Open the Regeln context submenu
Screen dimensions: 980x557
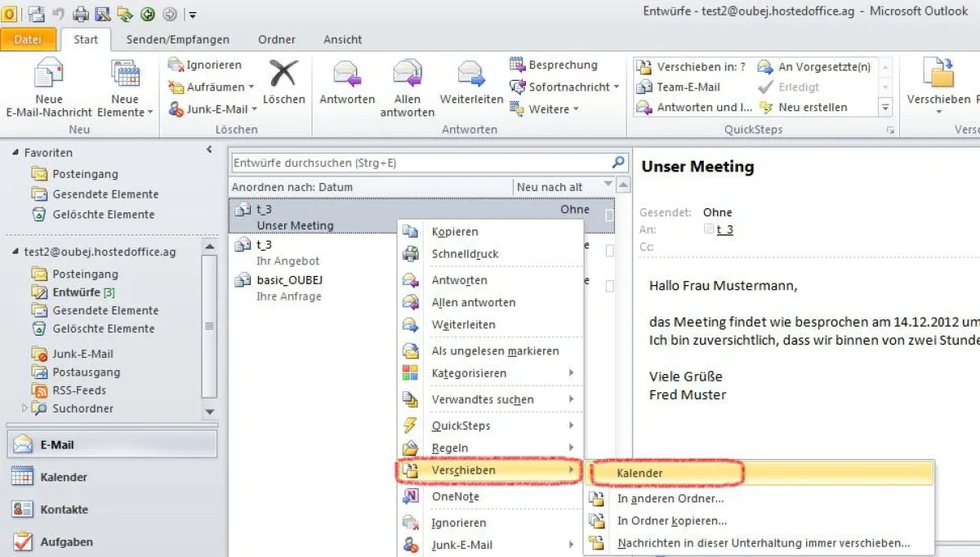pos(490,448)
